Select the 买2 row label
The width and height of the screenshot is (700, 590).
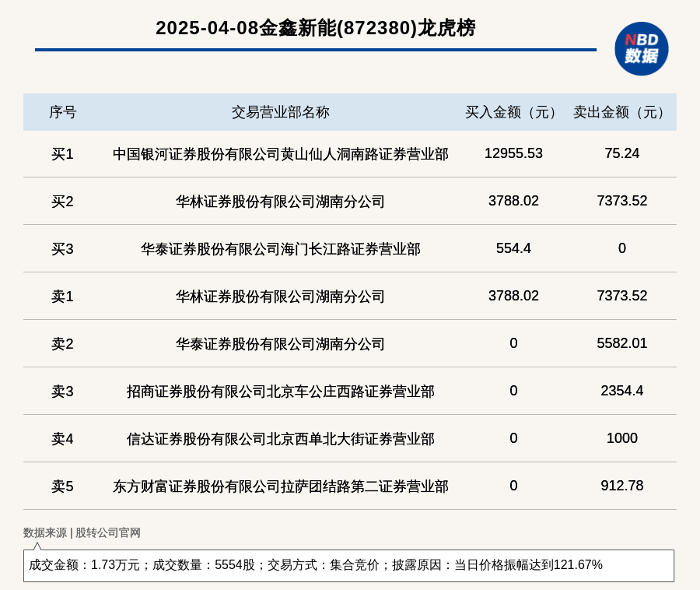(x=62, y=202)
